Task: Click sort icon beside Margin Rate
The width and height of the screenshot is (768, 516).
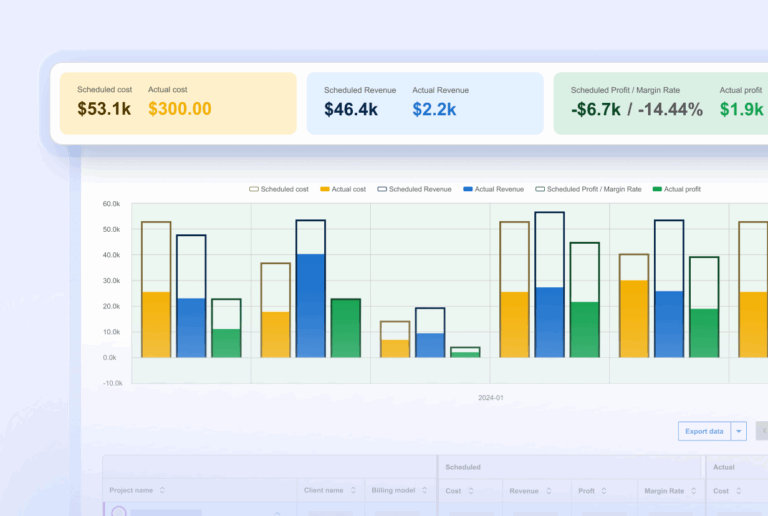Action: pos(693,491)
